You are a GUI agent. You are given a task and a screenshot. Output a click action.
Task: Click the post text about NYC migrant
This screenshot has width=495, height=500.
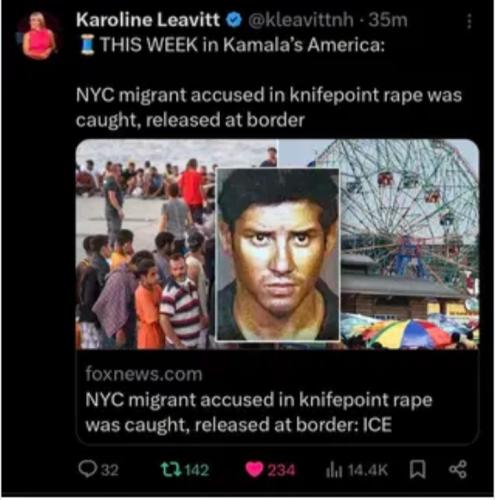(x=269, y=107)
